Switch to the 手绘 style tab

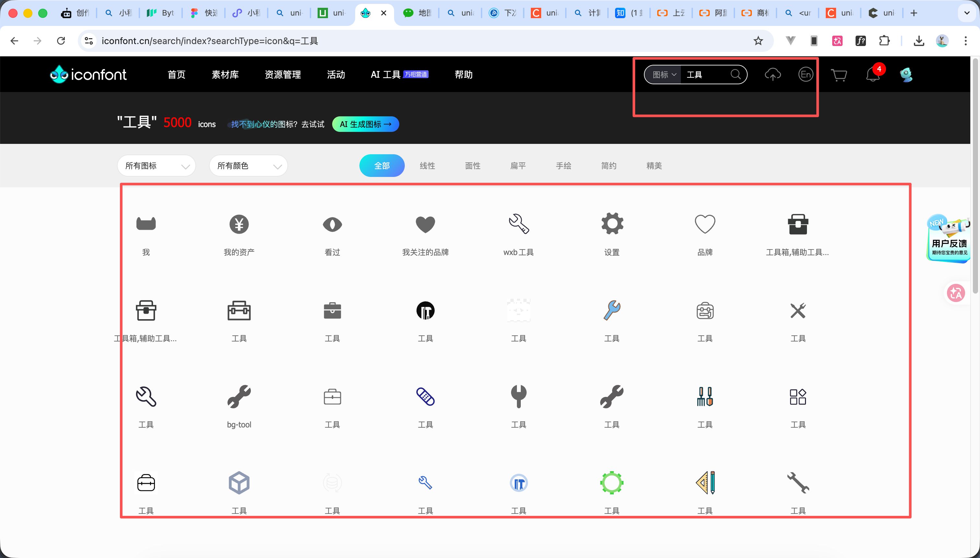[563, 166]
